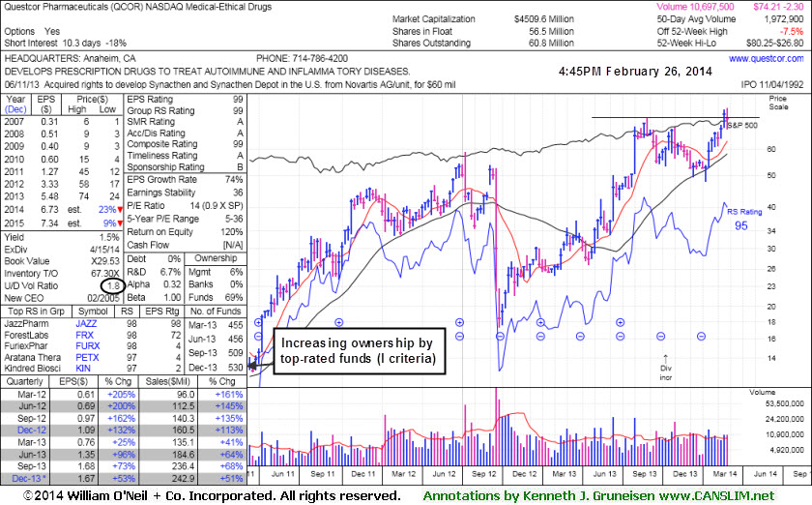The image size is (812, 505).
Task: Select 'HEADQUARTERS: Anaheim, CA' text
Action: point(70,59)
